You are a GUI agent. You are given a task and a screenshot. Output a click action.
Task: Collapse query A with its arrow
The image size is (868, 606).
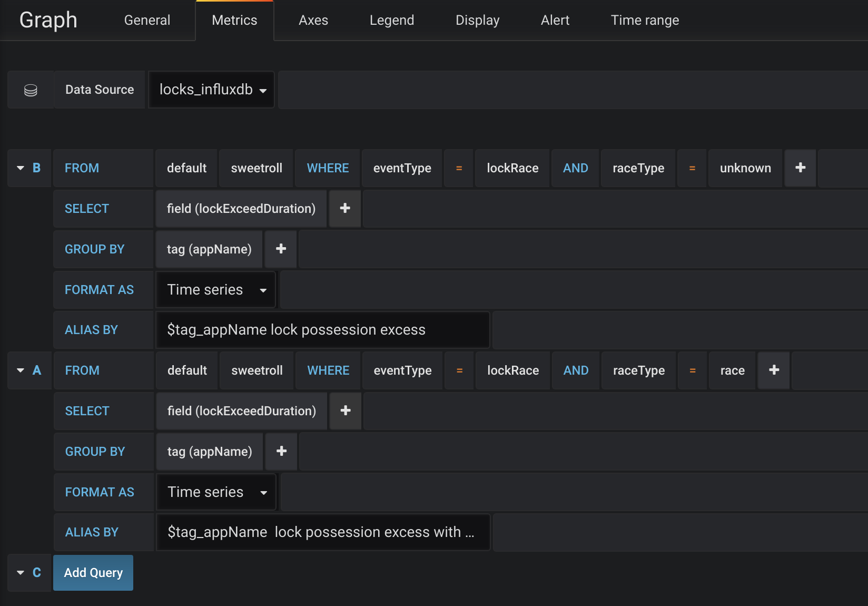point(21,370)
